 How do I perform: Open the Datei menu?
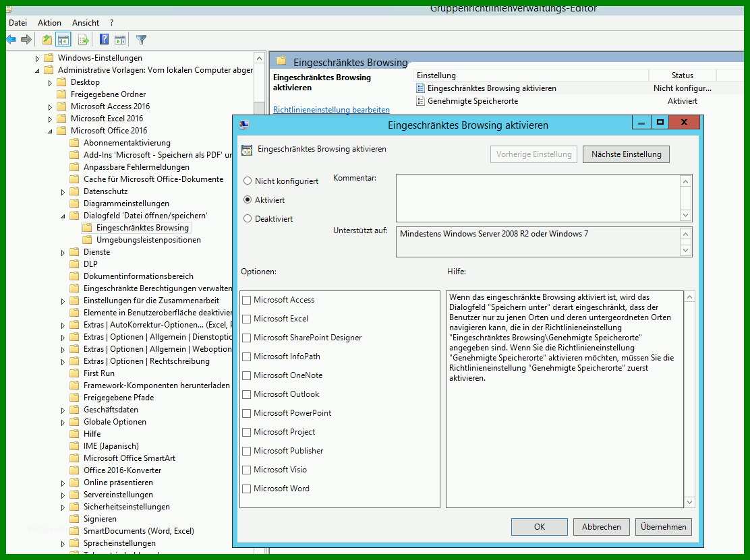point(18,22)
